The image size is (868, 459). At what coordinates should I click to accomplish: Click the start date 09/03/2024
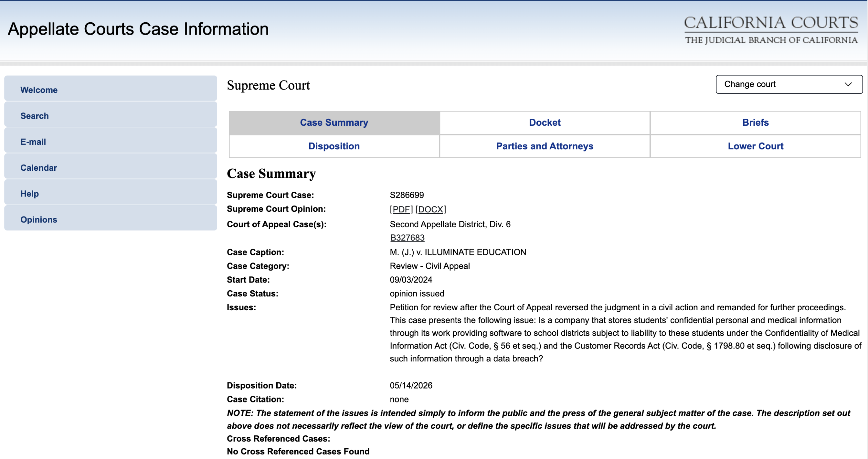411,280
